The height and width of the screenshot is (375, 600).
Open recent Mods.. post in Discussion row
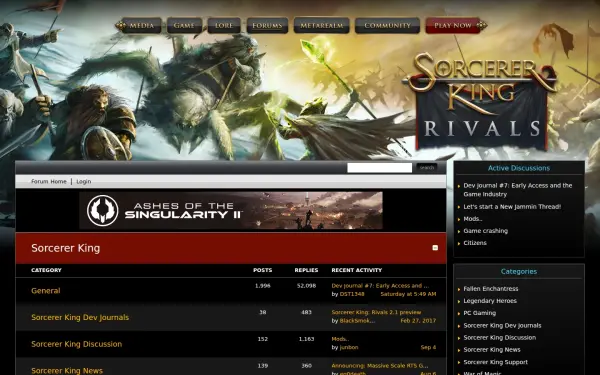340,339
